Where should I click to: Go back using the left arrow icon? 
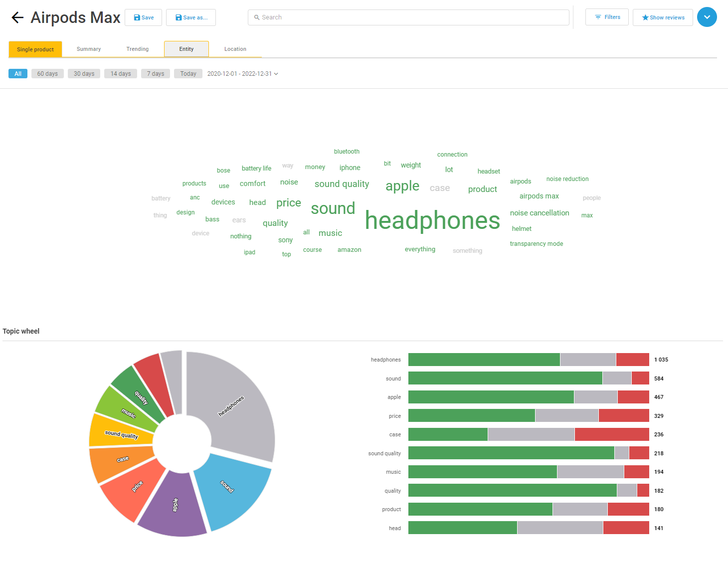click(x=17, y=17)
